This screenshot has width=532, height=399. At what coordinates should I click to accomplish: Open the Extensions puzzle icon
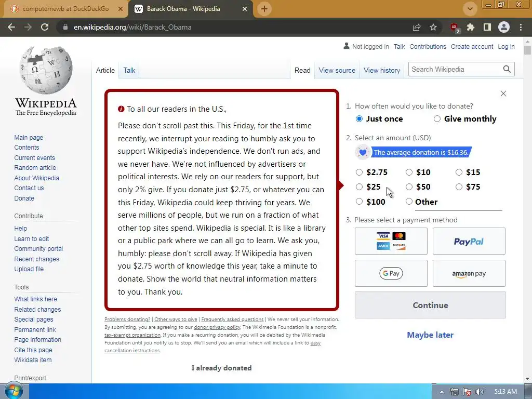tap(471, 27)
